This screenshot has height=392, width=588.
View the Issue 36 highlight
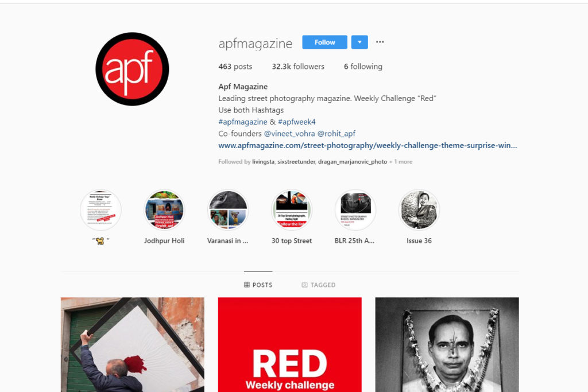pyautogui.click(x=419, y=210)
